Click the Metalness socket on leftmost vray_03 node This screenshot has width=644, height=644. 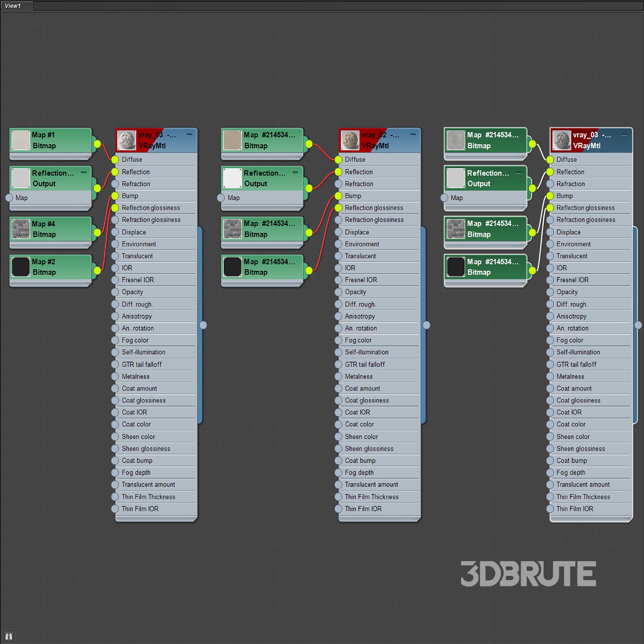coord(115,377)
